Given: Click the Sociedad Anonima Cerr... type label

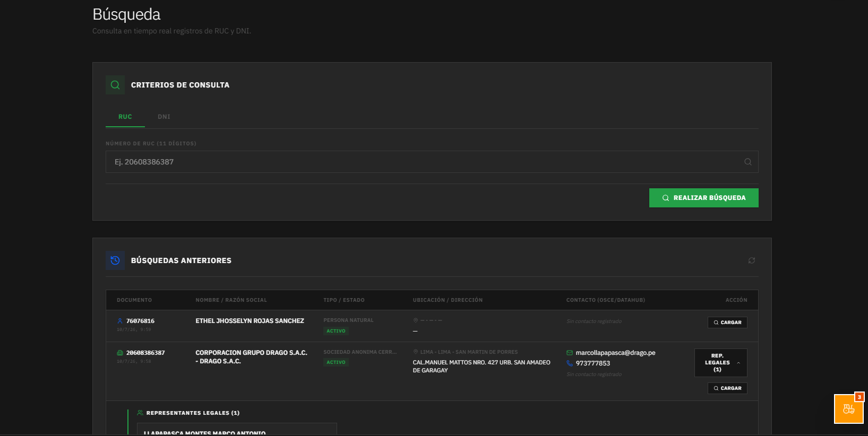Looking at the screenshot, I should tap(360, 352).
